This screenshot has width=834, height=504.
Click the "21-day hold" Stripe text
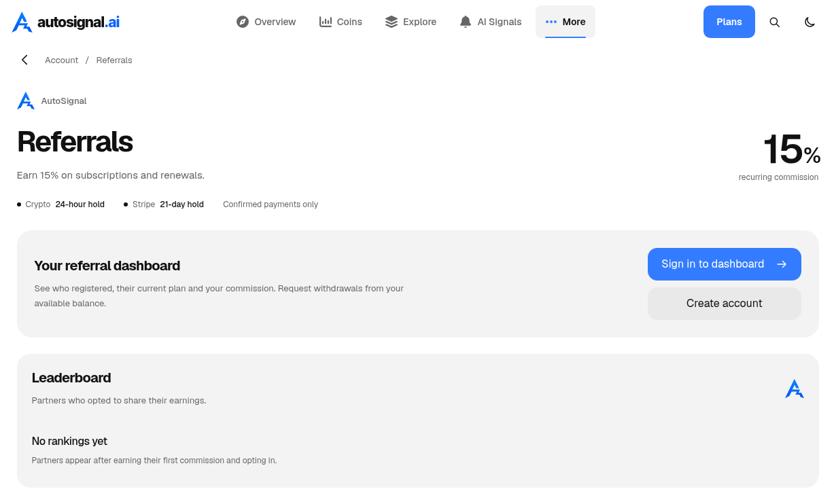[x=181, y=204]
